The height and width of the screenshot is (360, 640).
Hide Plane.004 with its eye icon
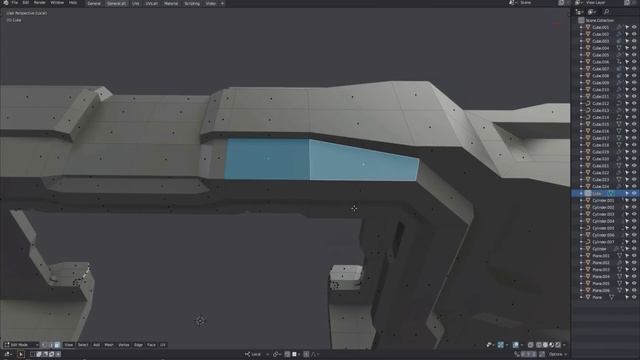point(634,277)
